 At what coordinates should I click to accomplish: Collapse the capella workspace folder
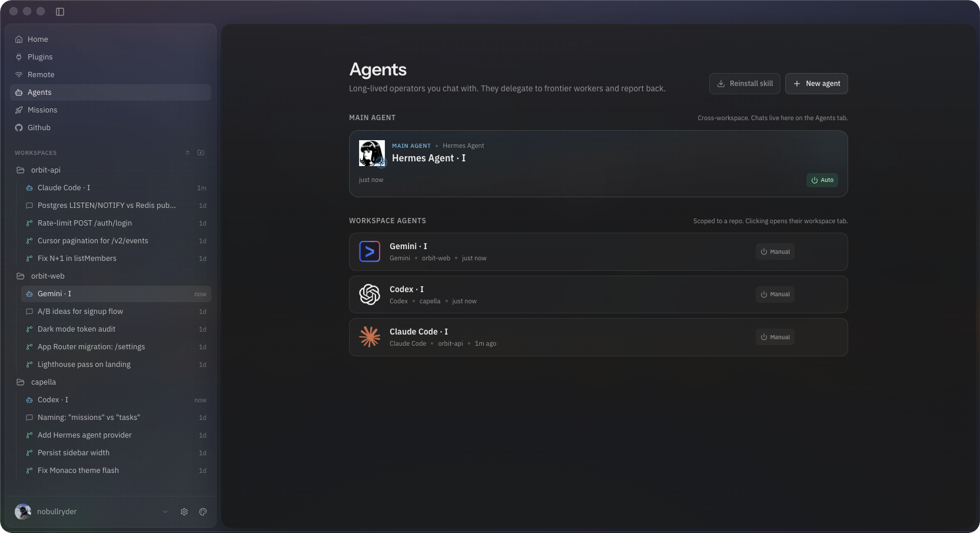click(111, 382)
